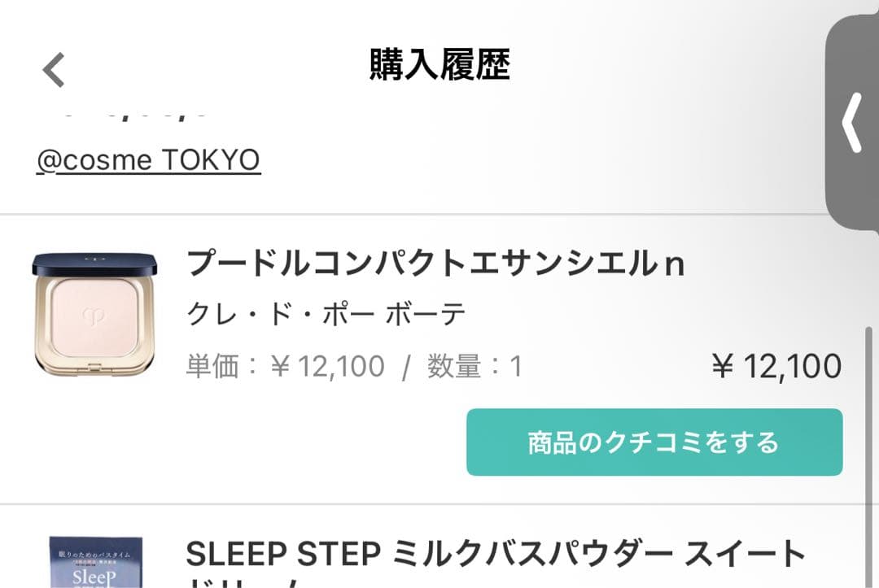
Task: Click the navy lid of the compact image
Action: click(96, 264)
